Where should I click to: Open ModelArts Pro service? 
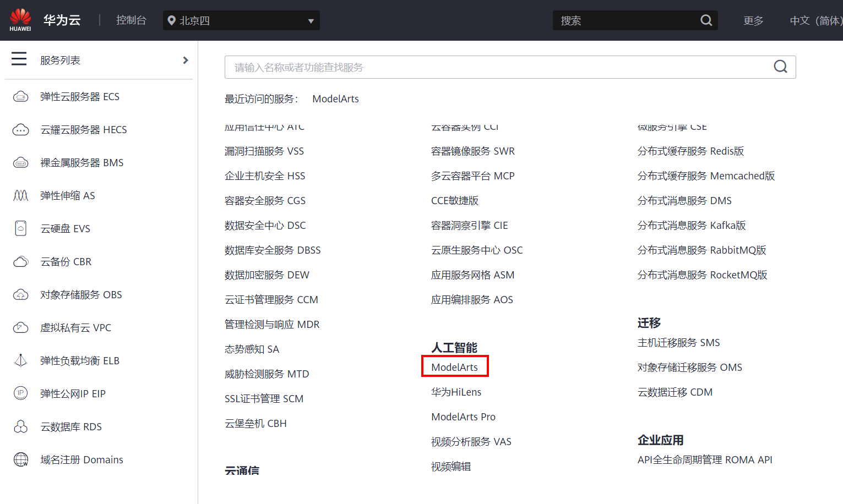tap(464, 417)
